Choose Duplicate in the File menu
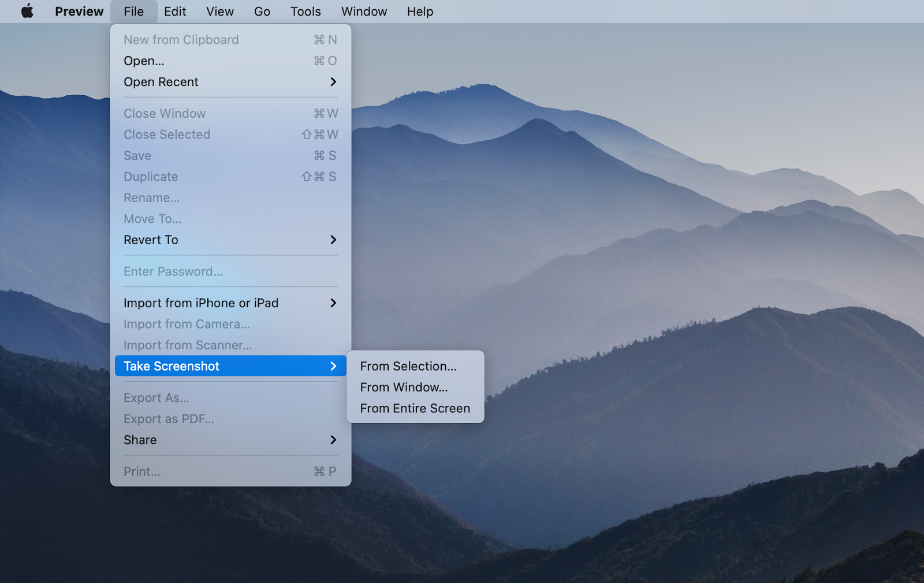 [230, 177]
